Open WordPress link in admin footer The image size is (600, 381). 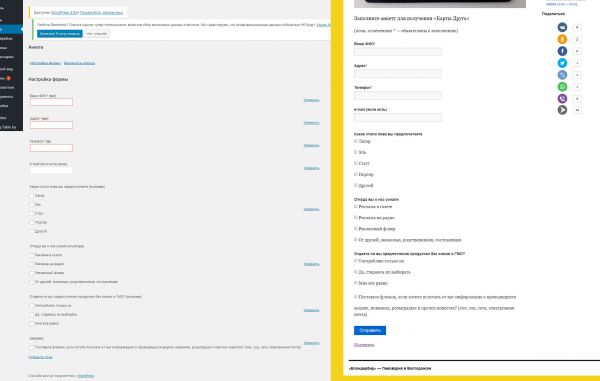click(86, 376)
